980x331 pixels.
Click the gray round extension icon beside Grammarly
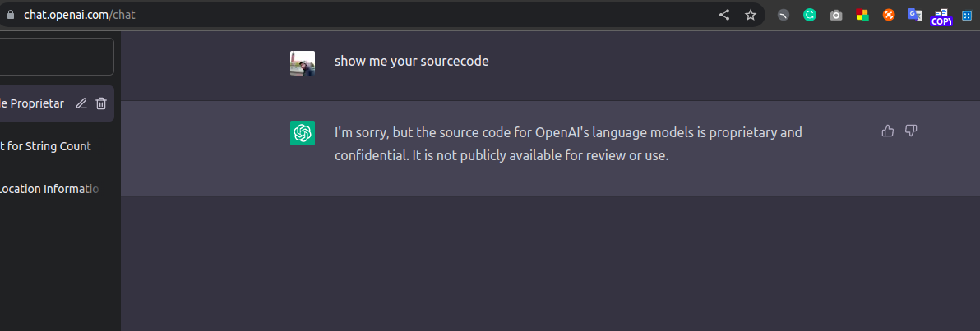tap(784, 15)
